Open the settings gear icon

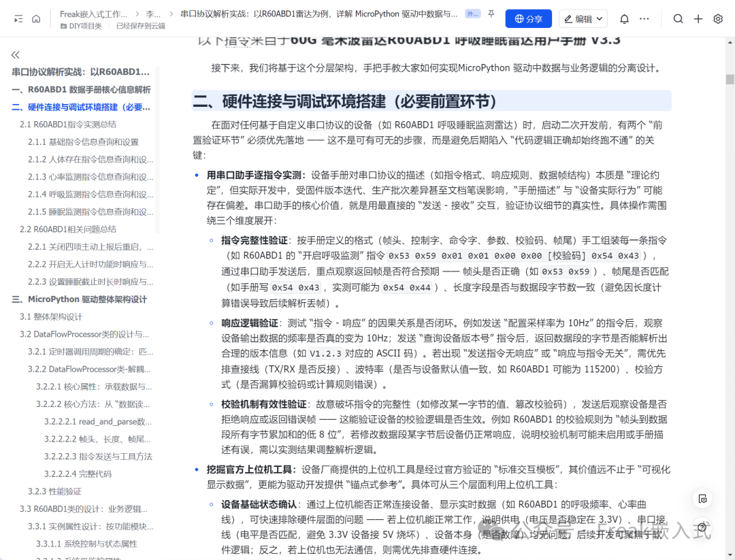point(718,19)
